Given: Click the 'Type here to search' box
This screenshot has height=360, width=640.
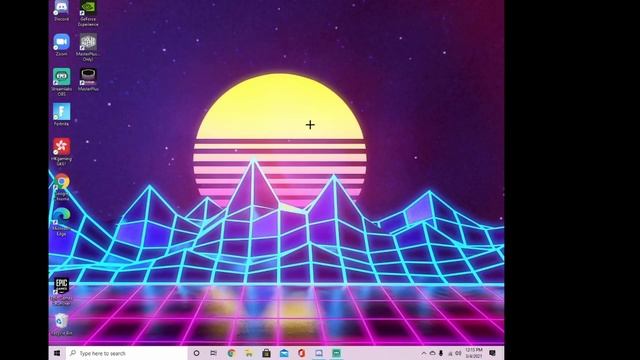Looking at the screenshot, I should (x=127, y=353).
